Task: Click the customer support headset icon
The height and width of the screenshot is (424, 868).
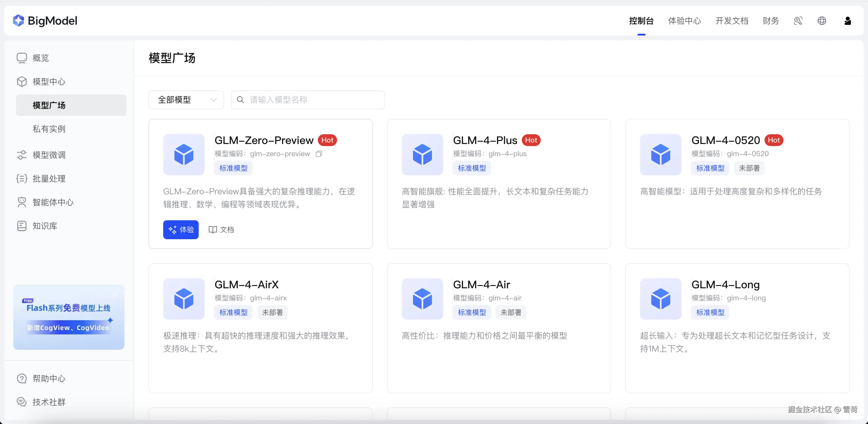Action: 798,21
